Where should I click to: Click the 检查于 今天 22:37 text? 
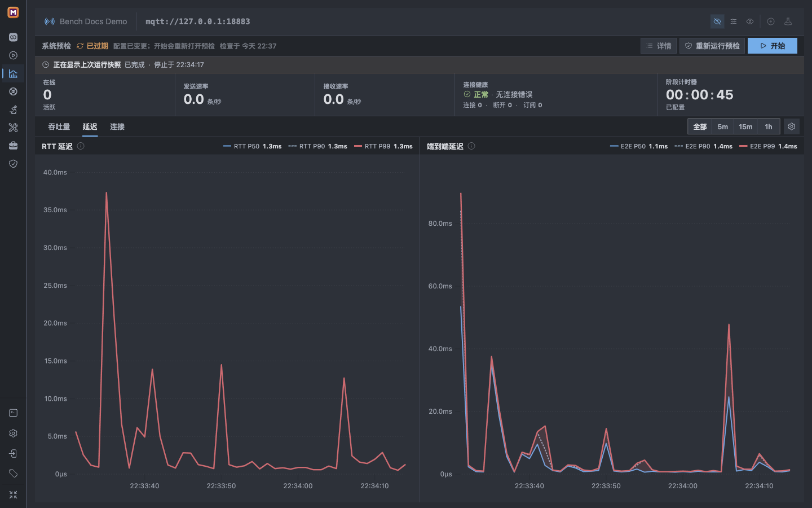(x=248, y=46)
